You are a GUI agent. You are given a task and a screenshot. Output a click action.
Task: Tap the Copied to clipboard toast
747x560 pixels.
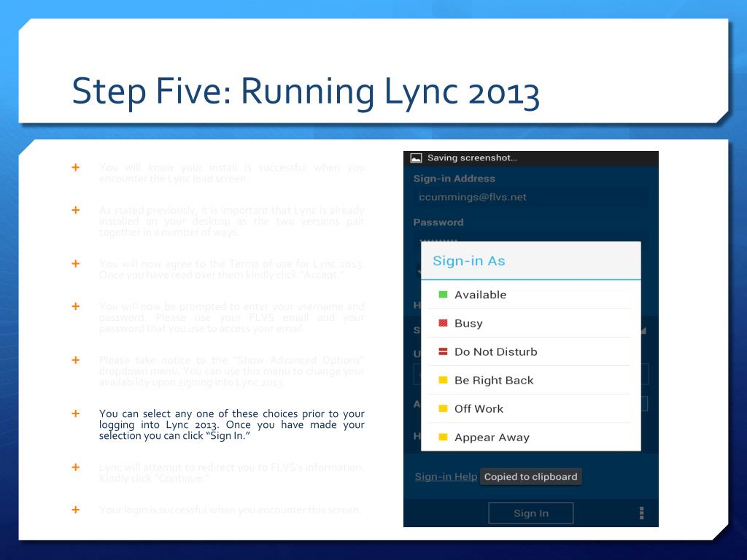pos(530,477)
